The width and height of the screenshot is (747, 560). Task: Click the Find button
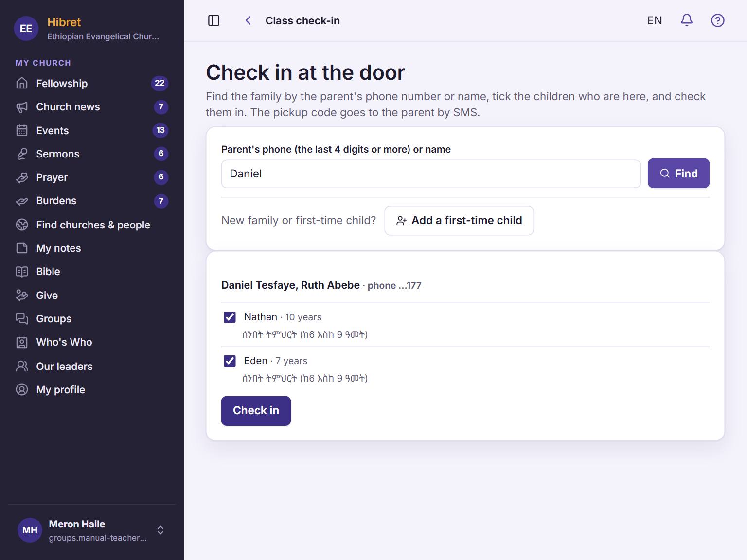(678, 173)
